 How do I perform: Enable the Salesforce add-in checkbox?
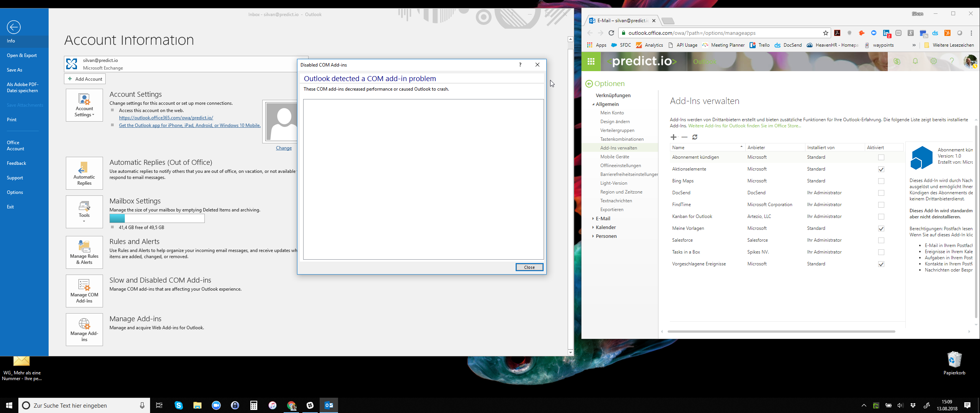coord(881,240)
